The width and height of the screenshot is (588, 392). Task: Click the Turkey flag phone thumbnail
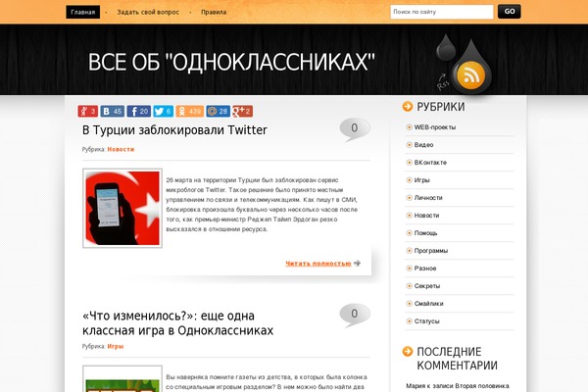[x=122, y=208]
